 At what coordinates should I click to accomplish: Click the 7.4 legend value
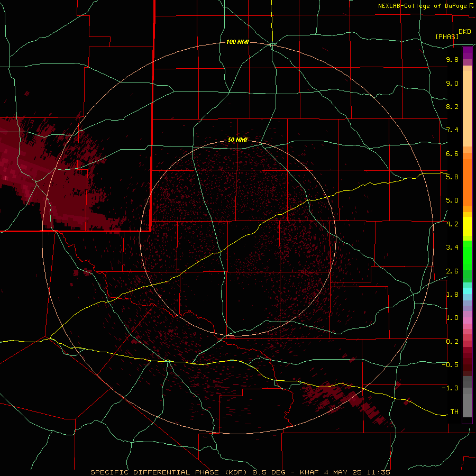coord(452,130)
